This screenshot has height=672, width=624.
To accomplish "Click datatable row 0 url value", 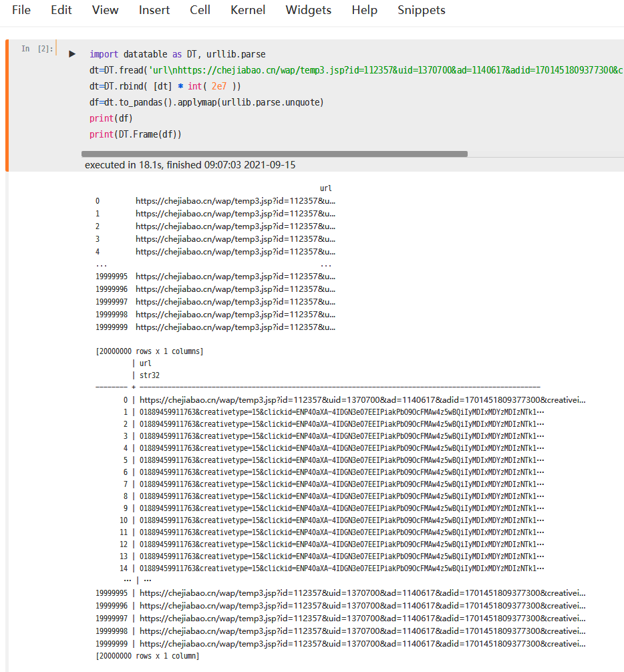I will point(363,400).
